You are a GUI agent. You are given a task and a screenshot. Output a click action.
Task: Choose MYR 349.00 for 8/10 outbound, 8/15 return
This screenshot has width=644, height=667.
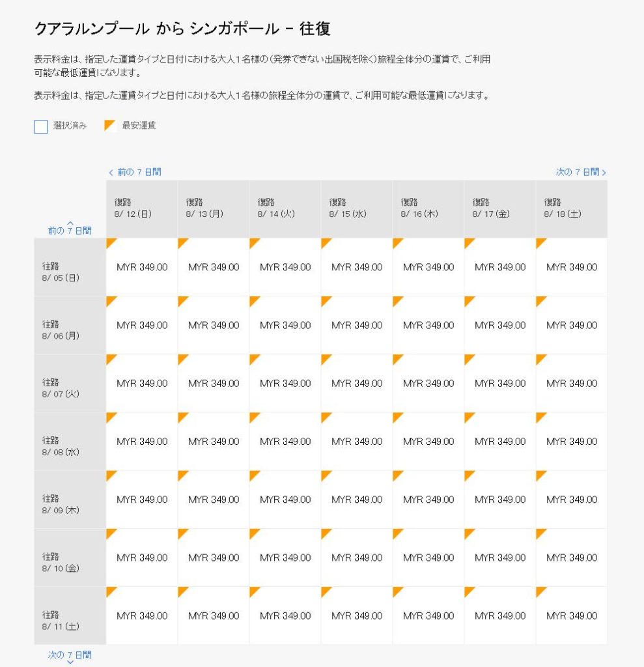point(356,558)
